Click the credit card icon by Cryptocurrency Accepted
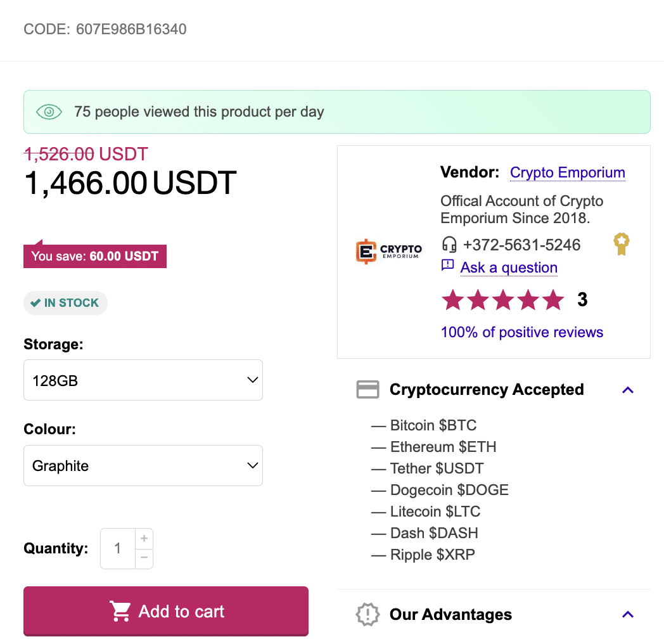Image resolution: width=664 pixels, height=644 pixels. [x=367, y=390]
